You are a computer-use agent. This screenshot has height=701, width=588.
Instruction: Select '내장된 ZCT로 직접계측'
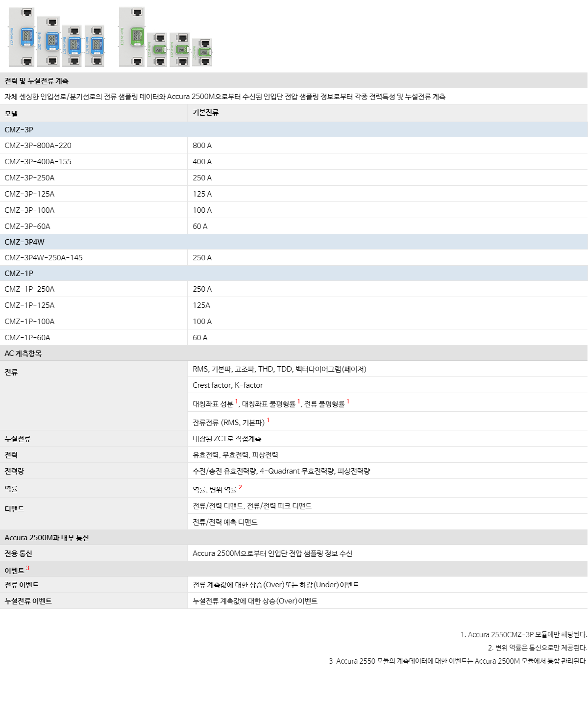coord(227,439)
